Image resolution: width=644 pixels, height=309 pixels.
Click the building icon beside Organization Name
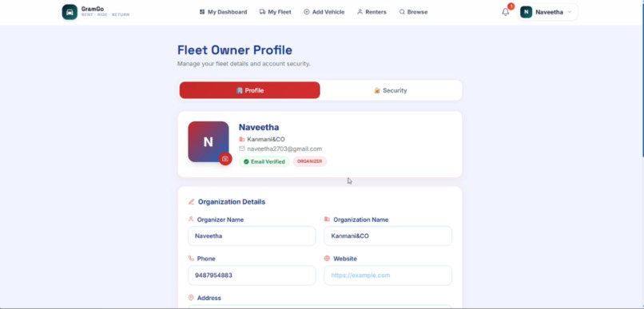[327, 220]
